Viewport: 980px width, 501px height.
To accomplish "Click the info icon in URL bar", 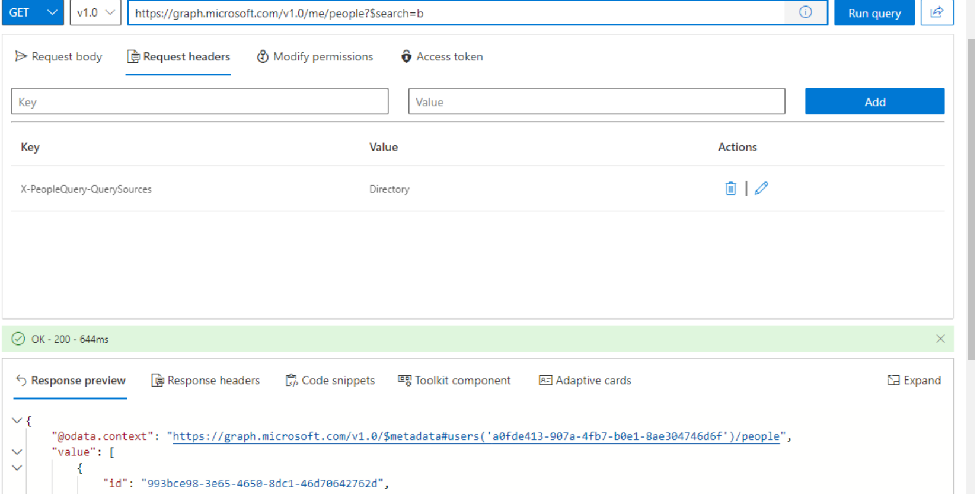I will pos(806,12).
